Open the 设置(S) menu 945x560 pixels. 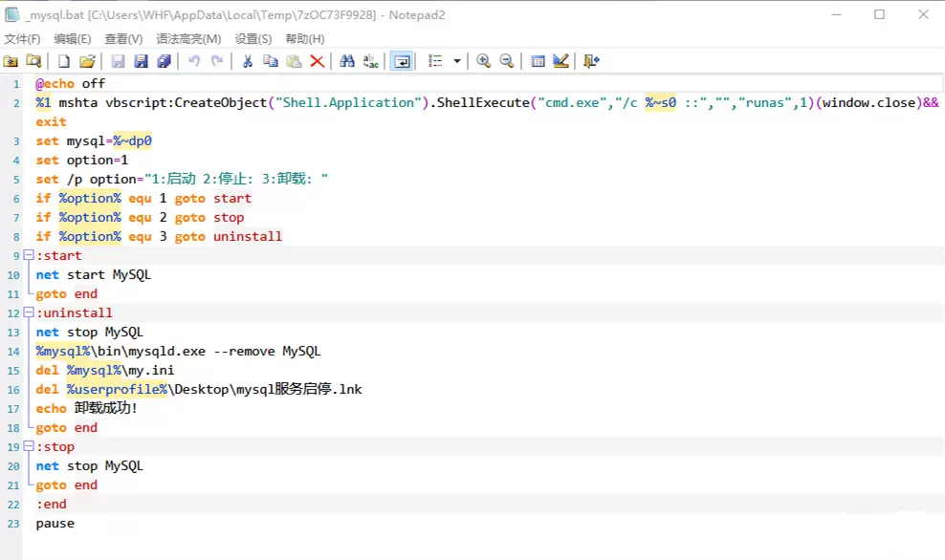click(253, 38)
